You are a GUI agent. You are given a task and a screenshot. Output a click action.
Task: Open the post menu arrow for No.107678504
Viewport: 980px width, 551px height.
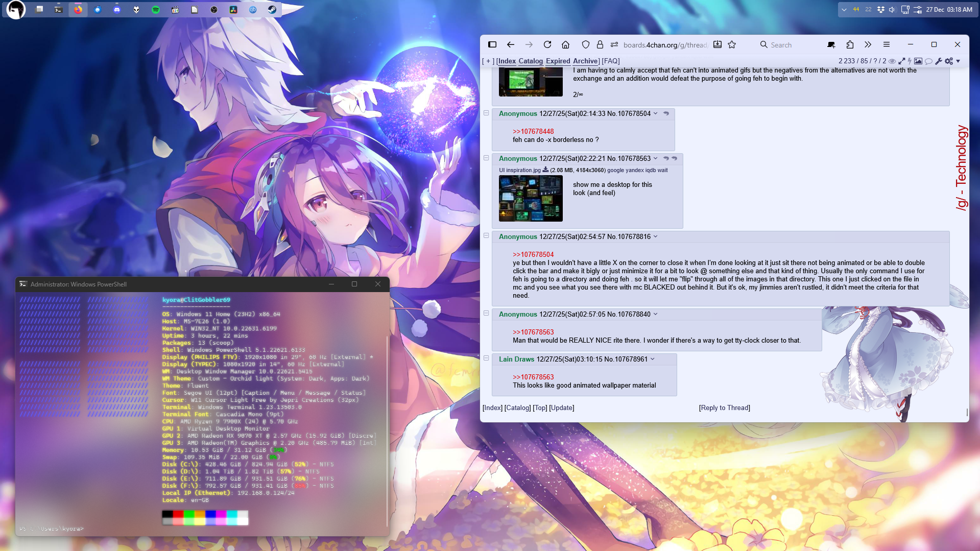click(x=656, y=113)
